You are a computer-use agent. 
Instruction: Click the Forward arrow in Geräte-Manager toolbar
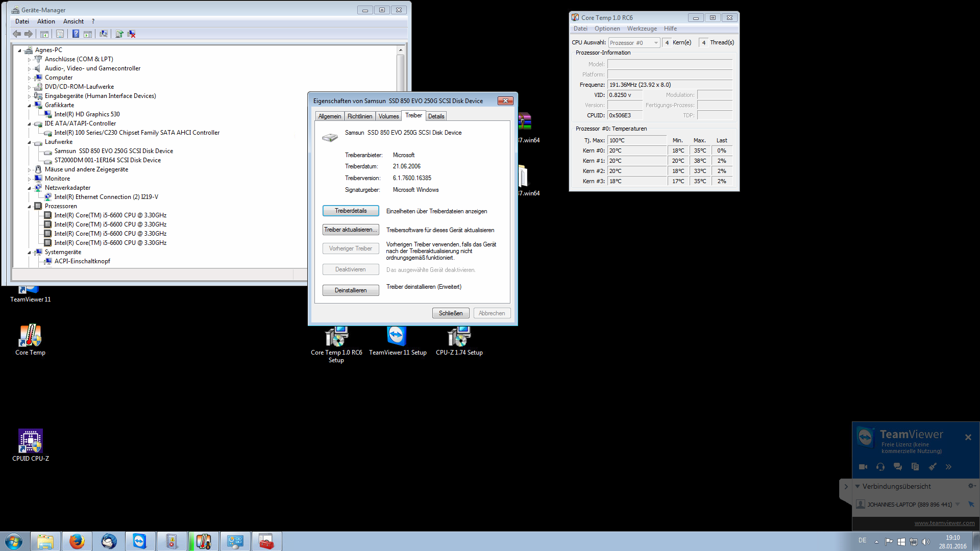29,34
